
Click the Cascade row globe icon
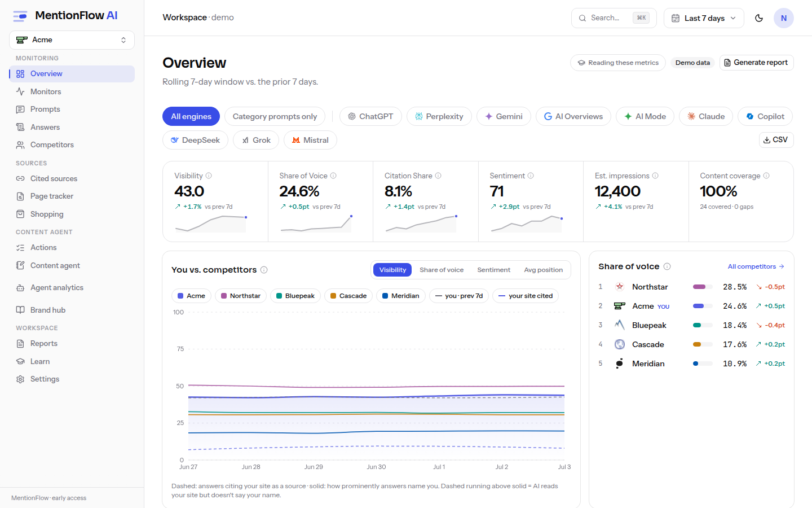tap(620, 344)
